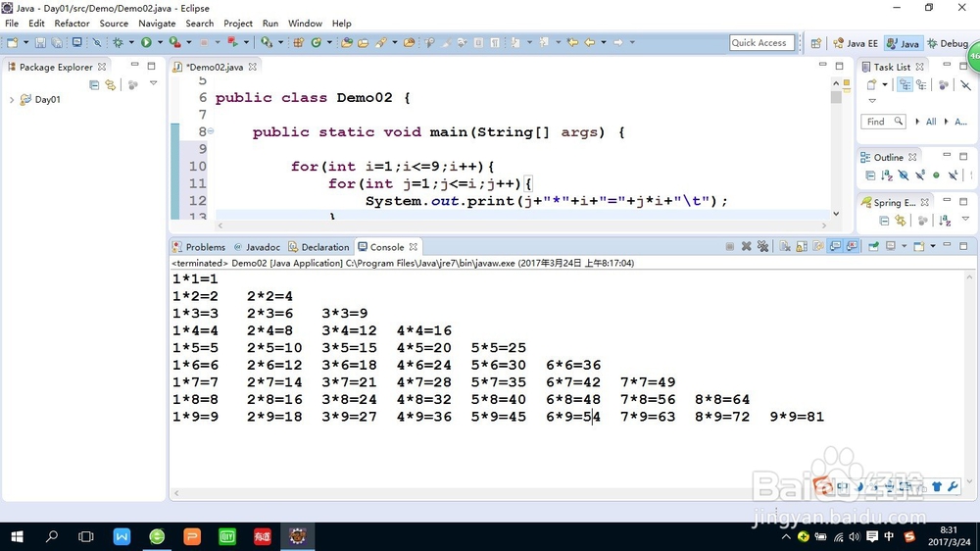The height and width of the screenshot is (551, 980).
Task: Click Remove Launch console X icon
Action: click(x=746, y=246)
